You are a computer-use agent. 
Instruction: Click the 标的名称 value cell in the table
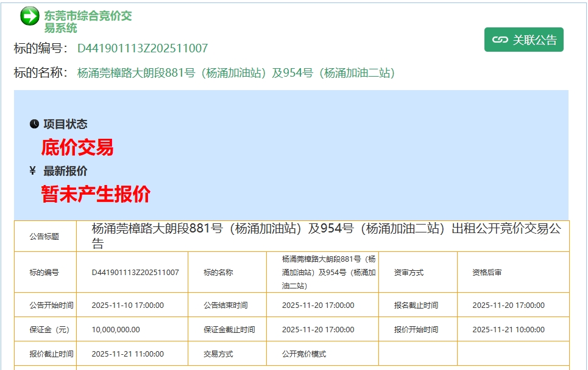pyautogui.click(x=329, y=272)
